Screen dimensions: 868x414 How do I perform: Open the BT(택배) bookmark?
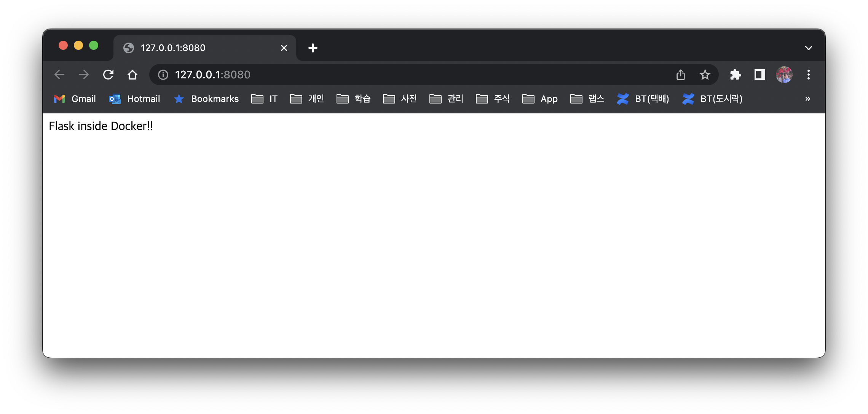[x=643, y=99]
